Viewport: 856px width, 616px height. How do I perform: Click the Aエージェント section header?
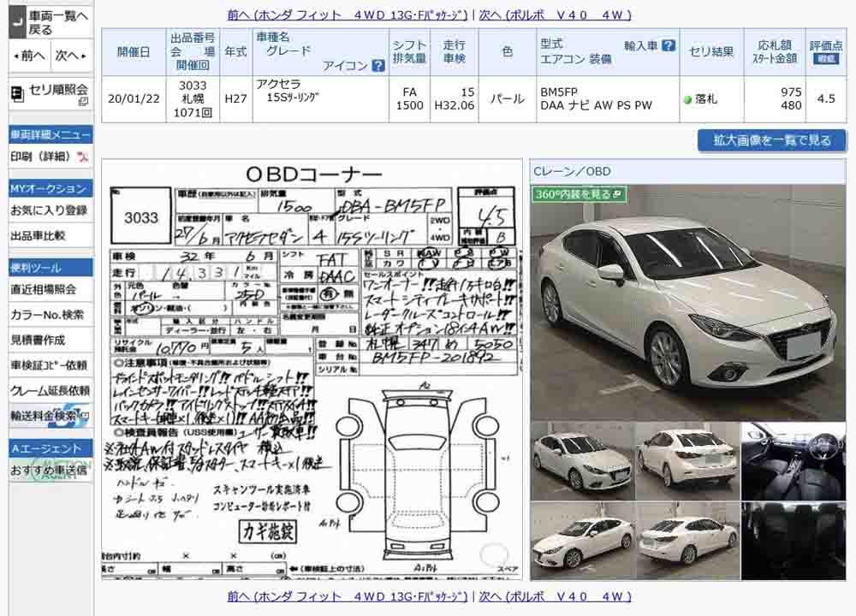(x=51, y=448)
